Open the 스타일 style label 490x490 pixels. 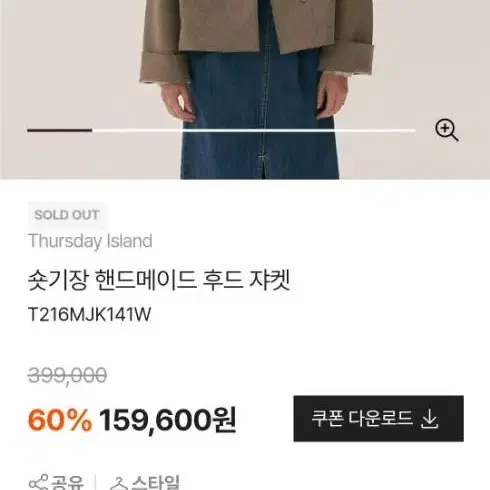pyautogui.click(x=155, y=483)
